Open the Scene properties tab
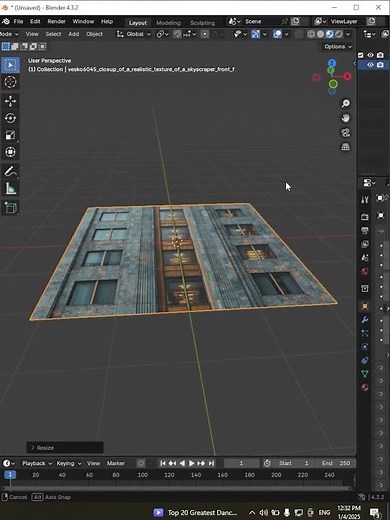The height and width of the screenshot is (520, 390). (365, 258)
